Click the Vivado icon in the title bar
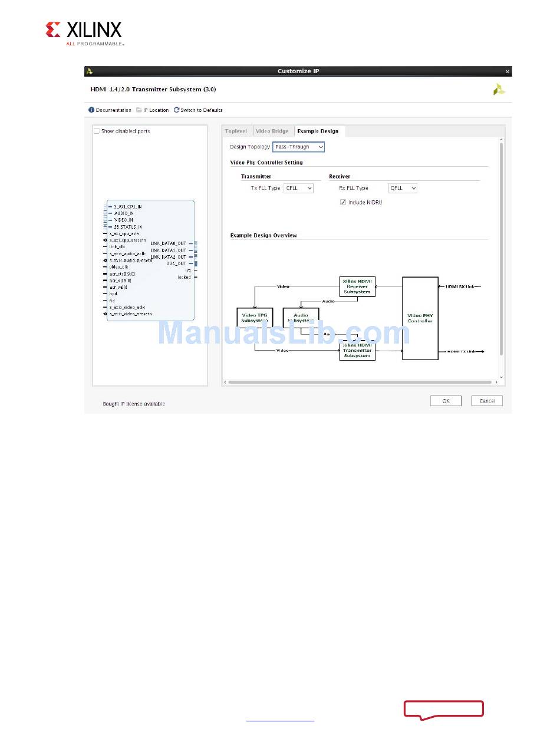Viewport: 560px width, 729px height. click(x=90, y=71)
